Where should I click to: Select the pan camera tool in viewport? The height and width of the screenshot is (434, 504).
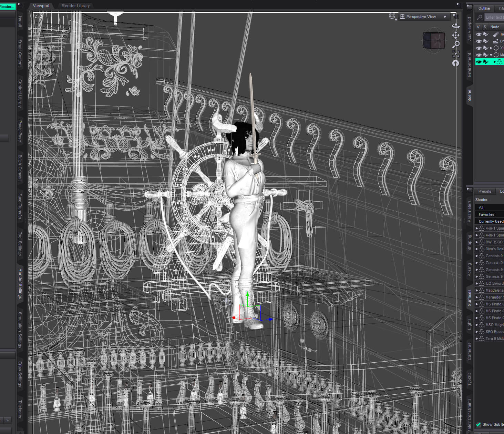pyautogui.click(x=456, y=35)
